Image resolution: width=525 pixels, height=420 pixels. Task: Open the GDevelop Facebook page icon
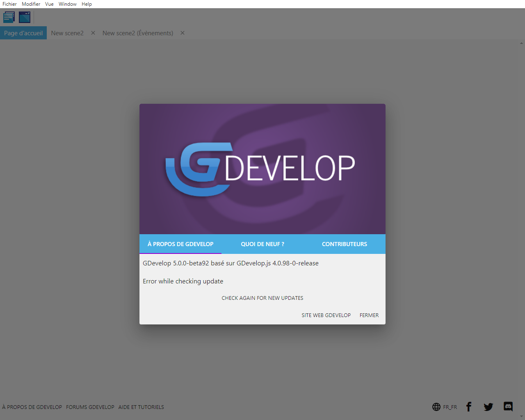469,406
